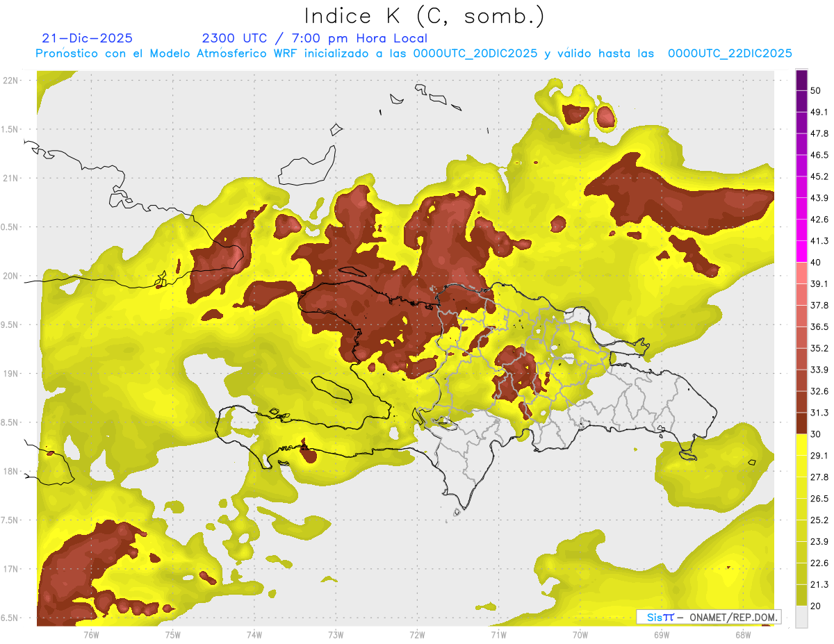834x644 pixels.
Task: Click the "Indice K (C, somb.)" title
Action: coord(425,17)
